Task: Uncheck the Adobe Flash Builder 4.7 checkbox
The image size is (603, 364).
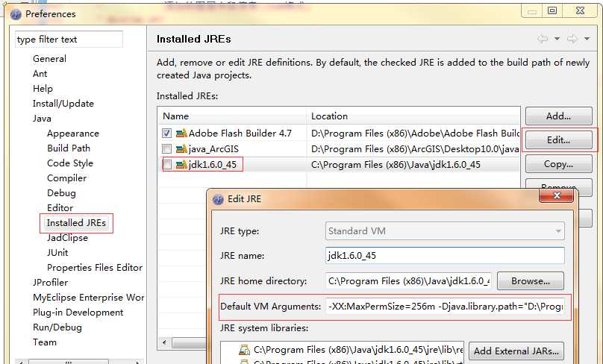Action: pos(166,133)
